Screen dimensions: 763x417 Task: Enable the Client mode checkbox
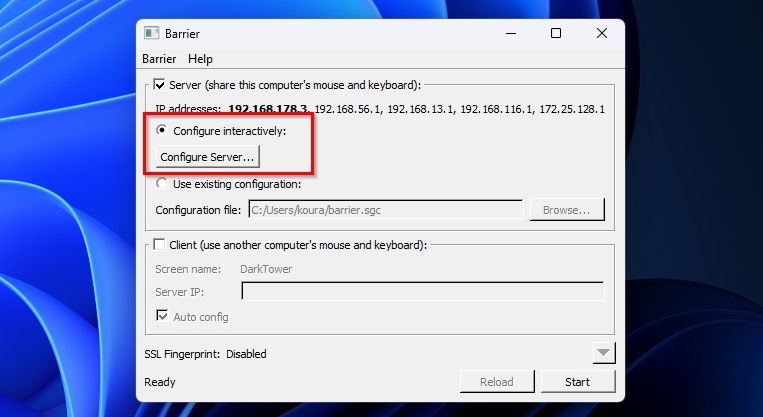159,244
